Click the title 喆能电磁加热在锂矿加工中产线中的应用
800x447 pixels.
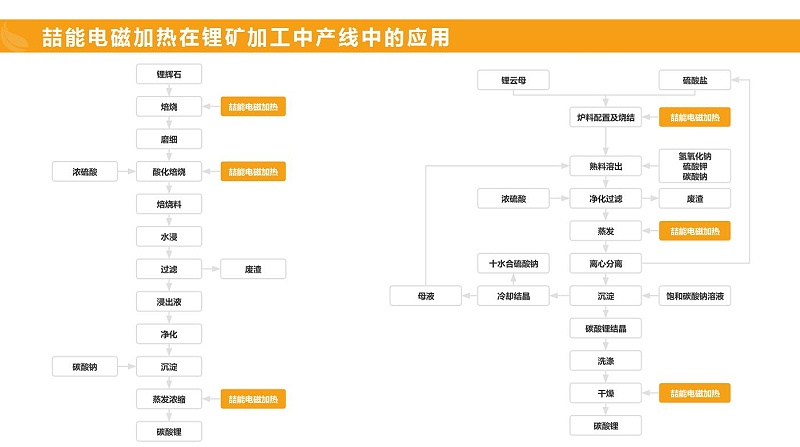(245, 39)
